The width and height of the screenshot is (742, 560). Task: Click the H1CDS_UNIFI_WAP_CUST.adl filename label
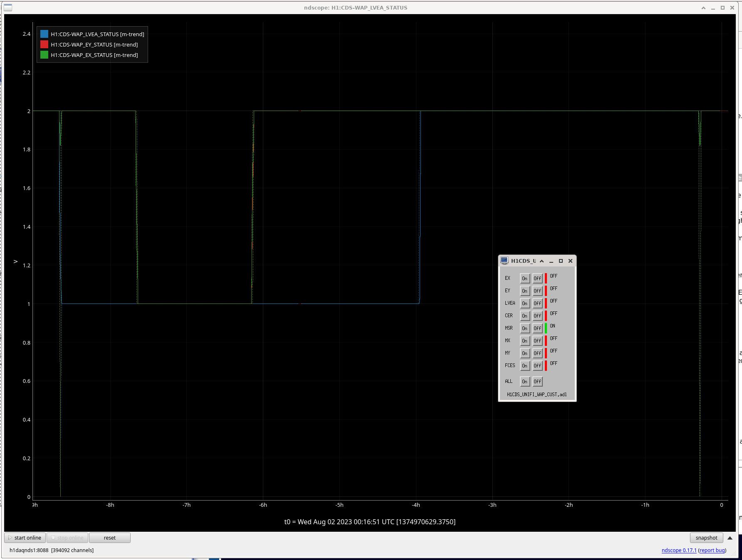[x=537, y=395]
